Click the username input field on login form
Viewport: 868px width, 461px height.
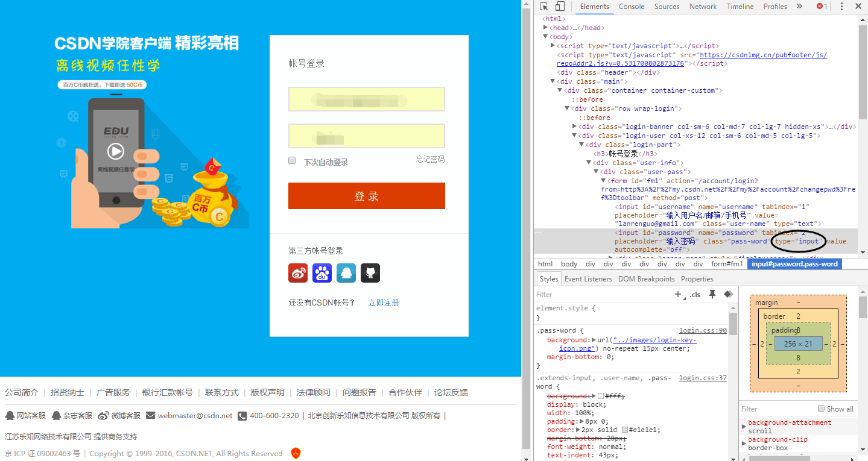pyautogui.click(x=367, y=99)
